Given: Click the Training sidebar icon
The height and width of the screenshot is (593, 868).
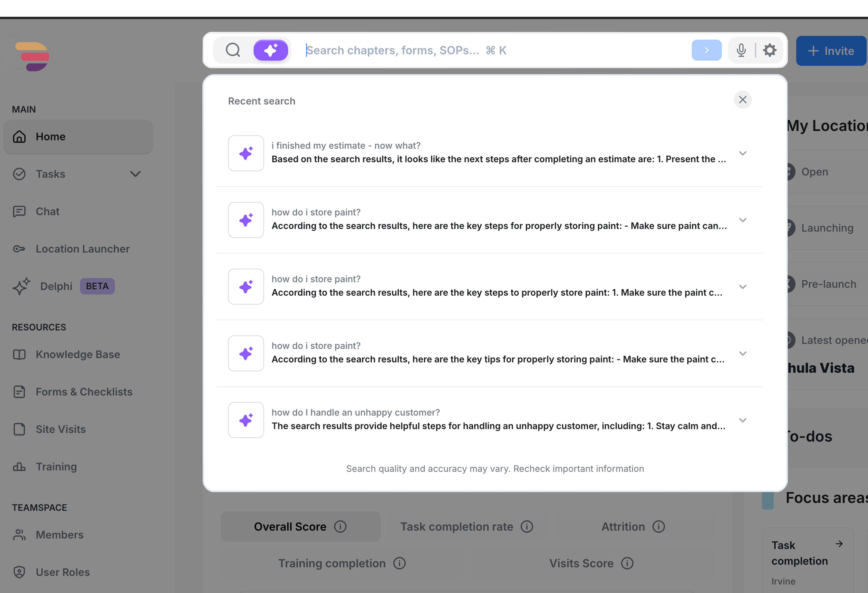Looking at the screenshot, I should 19,467.
